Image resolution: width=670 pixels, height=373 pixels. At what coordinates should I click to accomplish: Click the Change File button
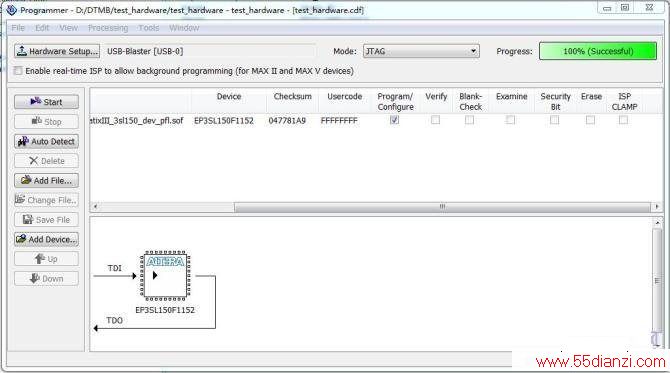coord(46,200)
